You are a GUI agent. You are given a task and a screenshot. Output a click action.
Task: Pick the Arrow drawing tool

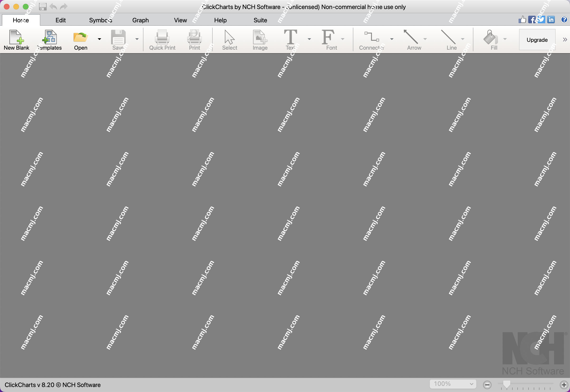414,40
